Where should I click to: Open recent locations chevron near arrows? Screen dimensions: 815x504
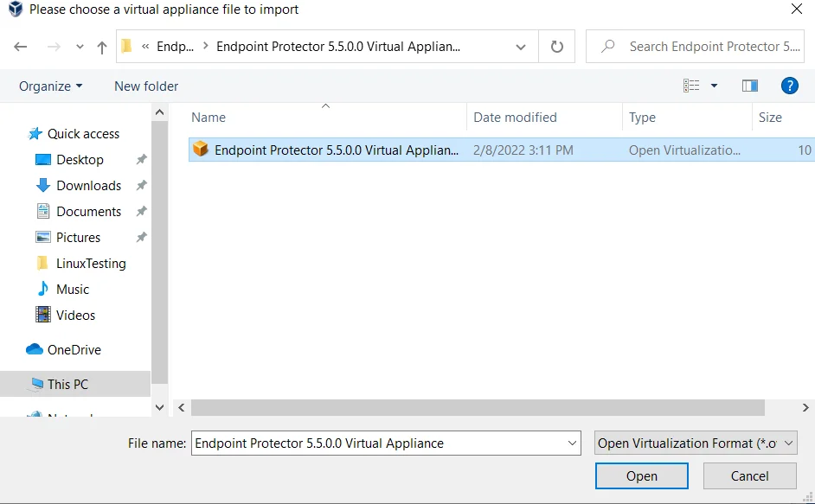pyautogui.click(x=80, y=47)
